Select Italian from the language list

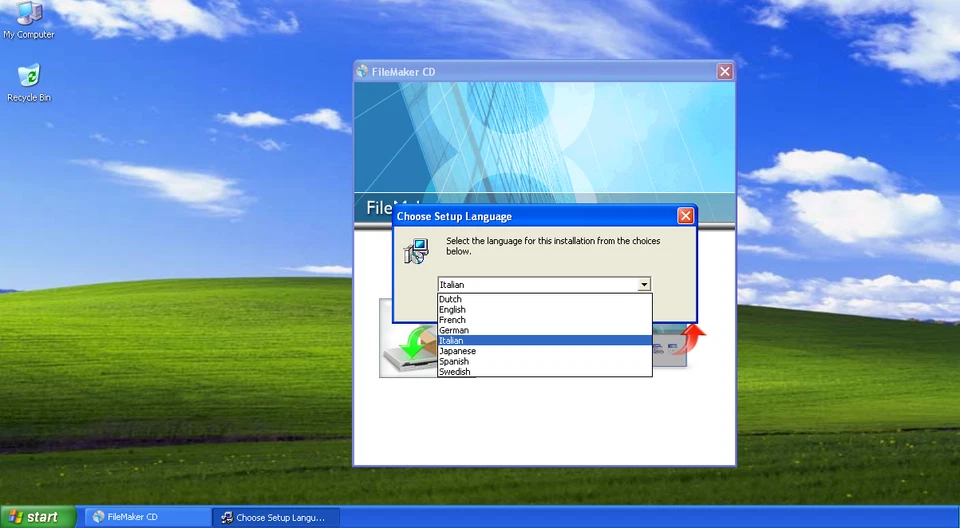(545, 341)
